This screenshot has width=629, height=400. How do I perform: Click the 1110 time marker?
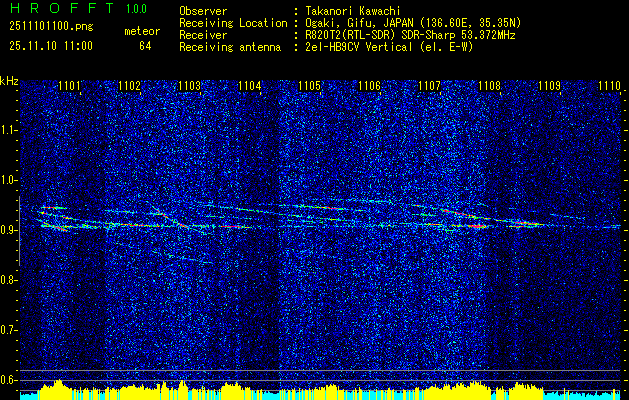(609, 86)
